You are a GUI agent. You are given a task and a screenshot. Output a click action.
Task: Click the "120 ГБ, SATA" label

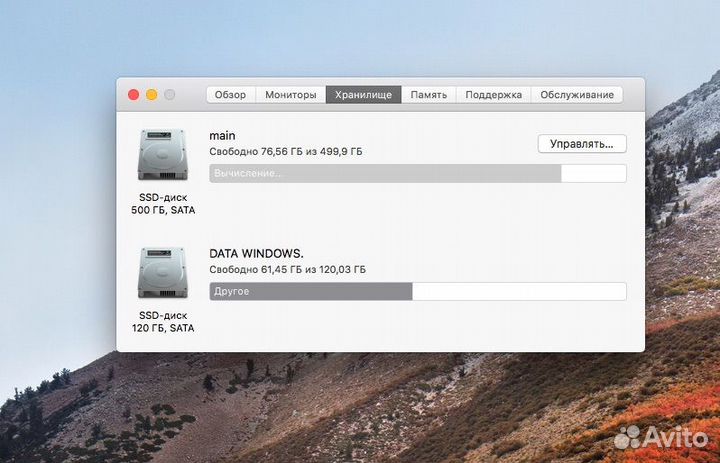[163, 328]
